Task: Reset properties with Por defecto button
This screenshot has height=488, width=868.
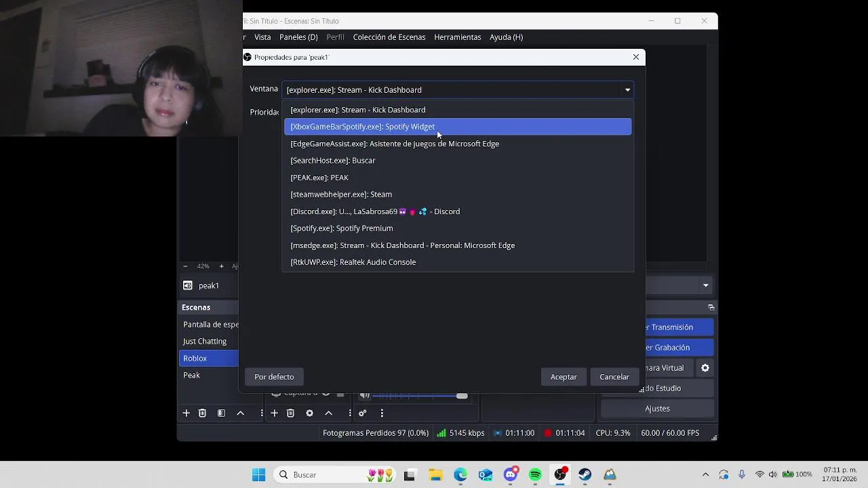Action: 274,377
